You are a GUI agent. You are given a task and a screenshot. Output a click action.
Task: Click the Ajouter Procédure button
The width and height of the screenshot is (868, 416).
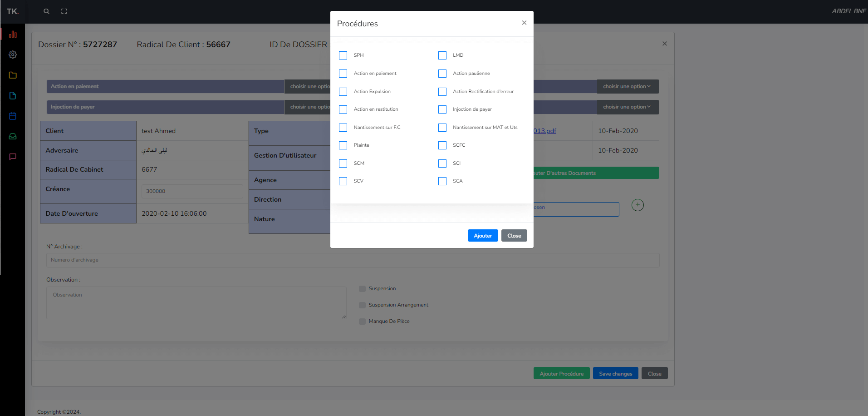(x=562, y=374)
